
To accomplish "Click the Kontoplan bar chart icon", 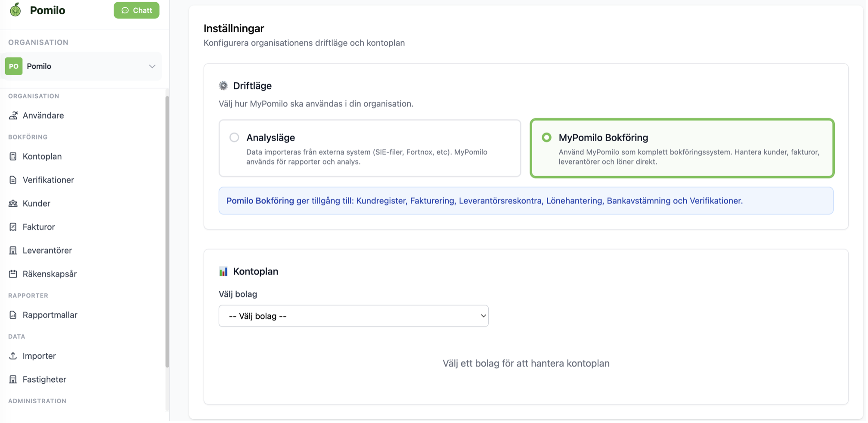I will [223, 271].
